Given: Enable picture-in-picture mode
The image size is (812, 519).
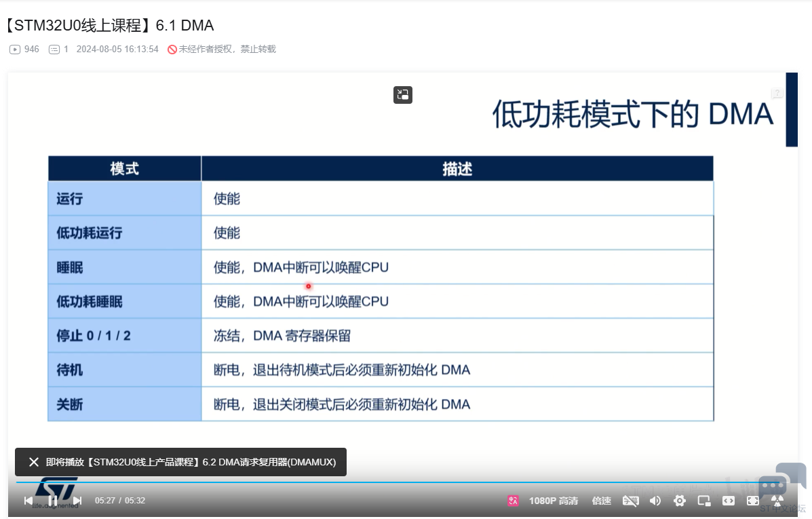Looking at the screenshot, I should coord(703,501).
